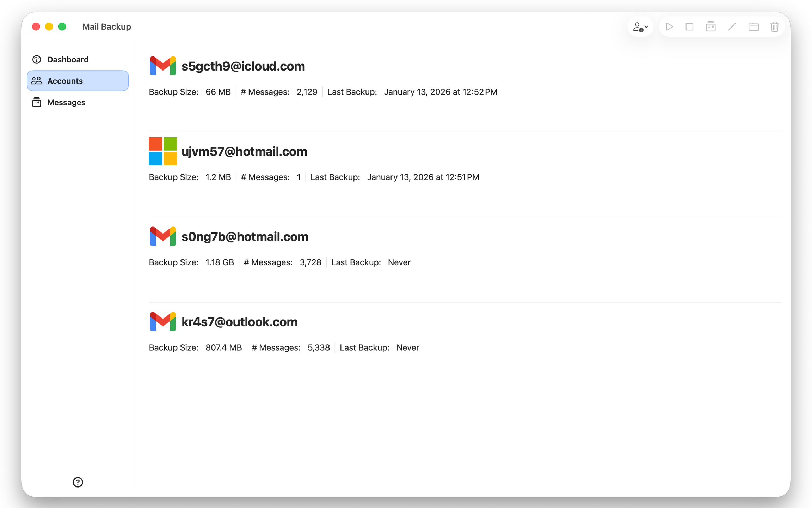Switch to the Dashboard sidebar item
The width and height of the screenshot is (812, 508).
68,60
